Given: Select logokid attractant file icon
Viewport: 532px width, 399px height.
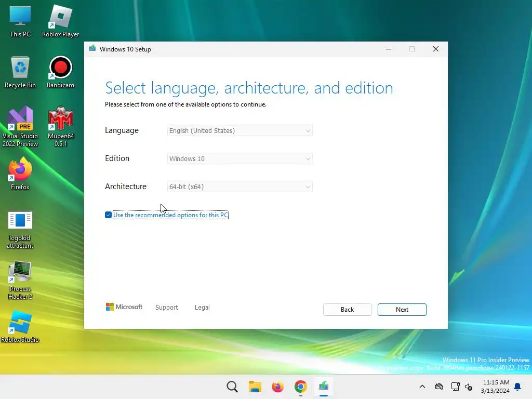Looking at the screenshot, I should pyautogui.click(x=20, y=230).
